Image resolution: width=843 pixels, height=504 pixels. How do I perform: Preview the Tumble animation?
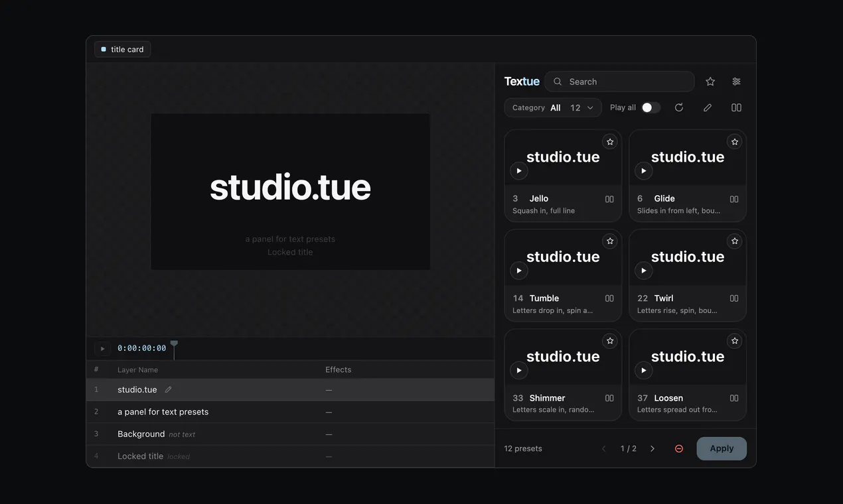click(519, 271)
